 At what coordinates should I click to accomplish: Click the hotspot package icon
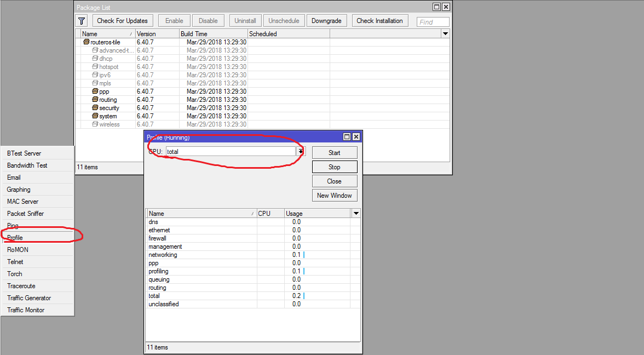(x=95, y=67)
